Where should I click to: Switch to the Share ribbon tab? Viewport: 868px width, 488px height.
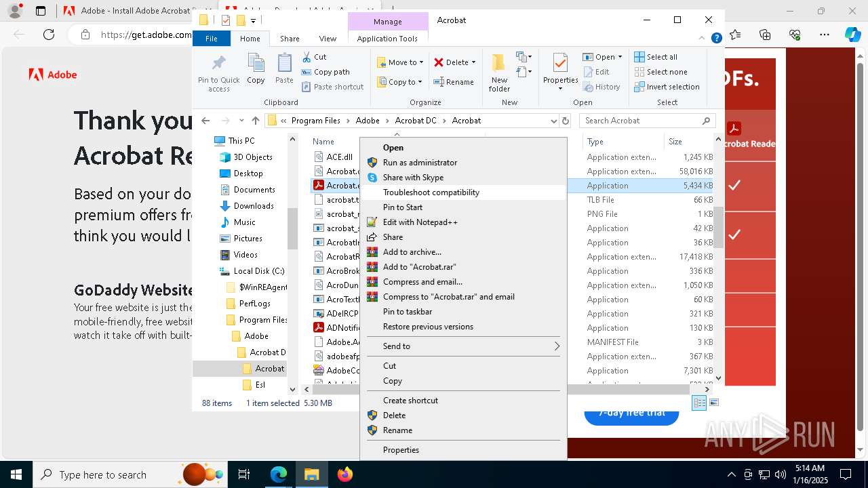290,39
